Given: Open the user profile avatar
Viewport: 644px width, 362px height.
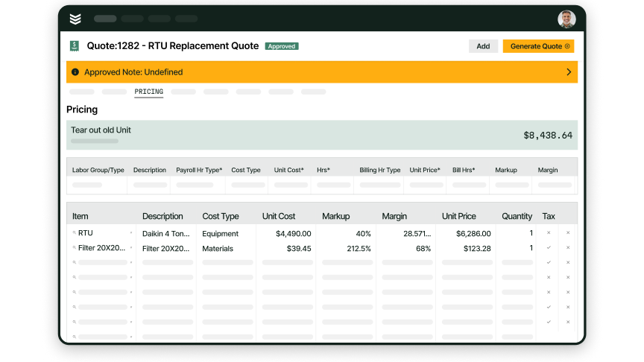Looking at the screenshot, I should coord(566,19).
